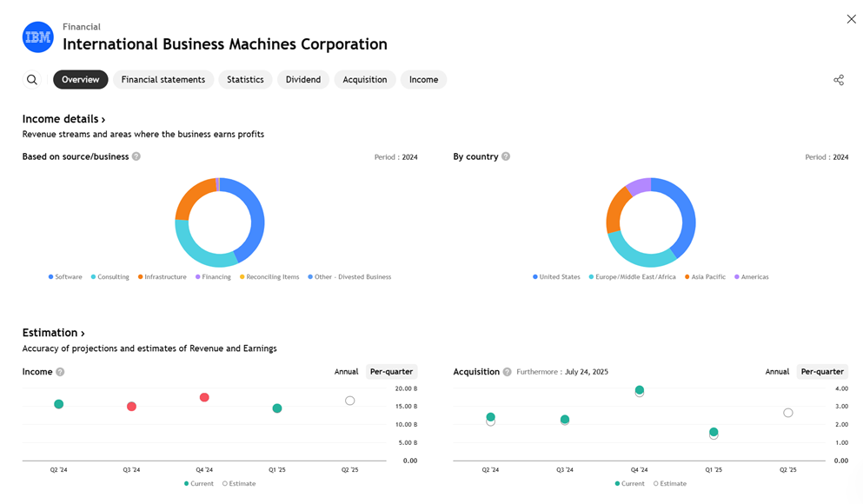This screenshot has height=504, width=863.
Task: Click the 20.00 B axis label
Action: point(406,388)
